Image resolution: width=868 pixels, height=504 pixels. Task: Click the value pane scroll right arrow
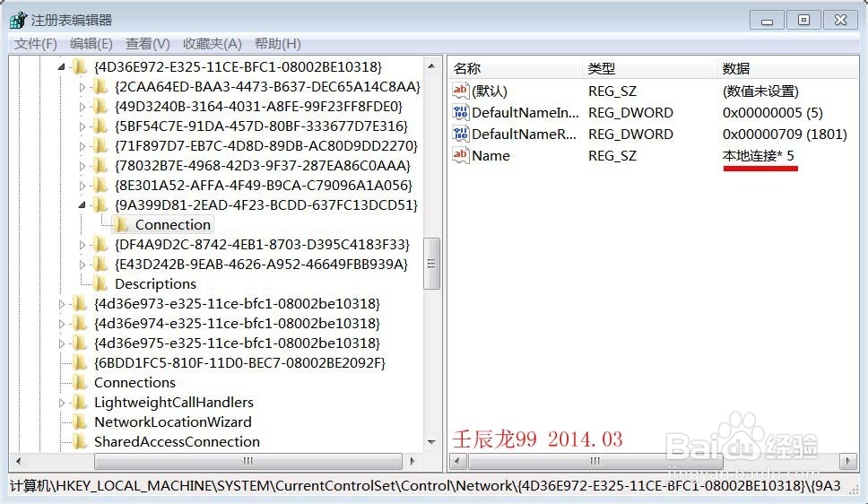pos(847,461)
